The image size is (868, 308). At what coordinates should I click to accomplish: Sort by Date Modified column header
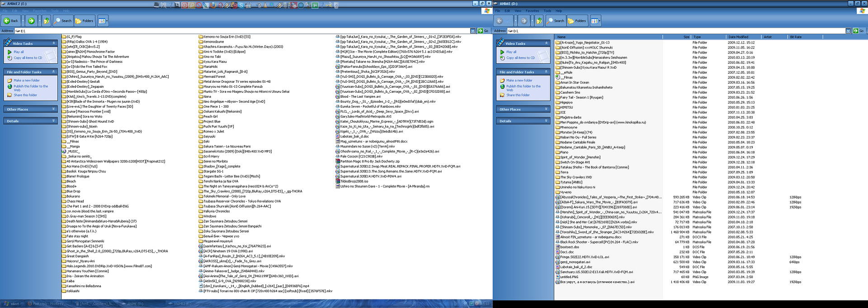(738, 37)
